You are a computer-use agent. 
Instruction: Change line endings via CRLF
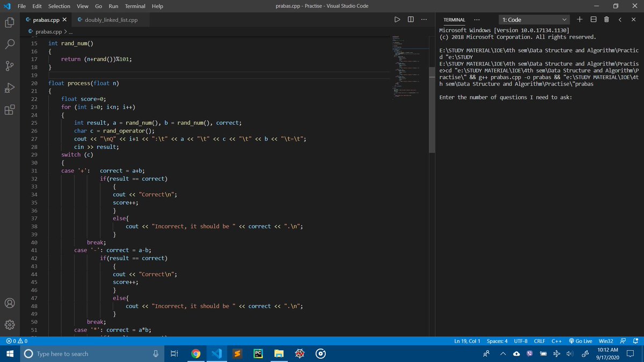point(539,341)
